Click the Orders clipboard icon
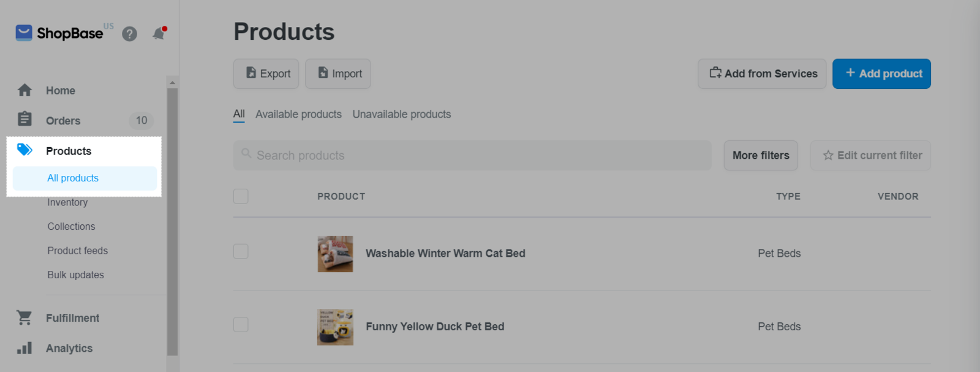 pos(24,119)
